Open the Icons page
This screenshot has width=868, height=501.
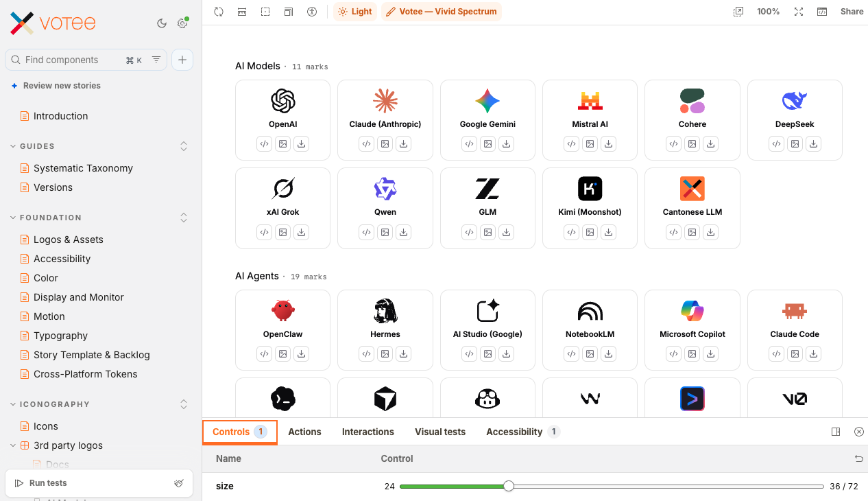click(x=45, y=426)
